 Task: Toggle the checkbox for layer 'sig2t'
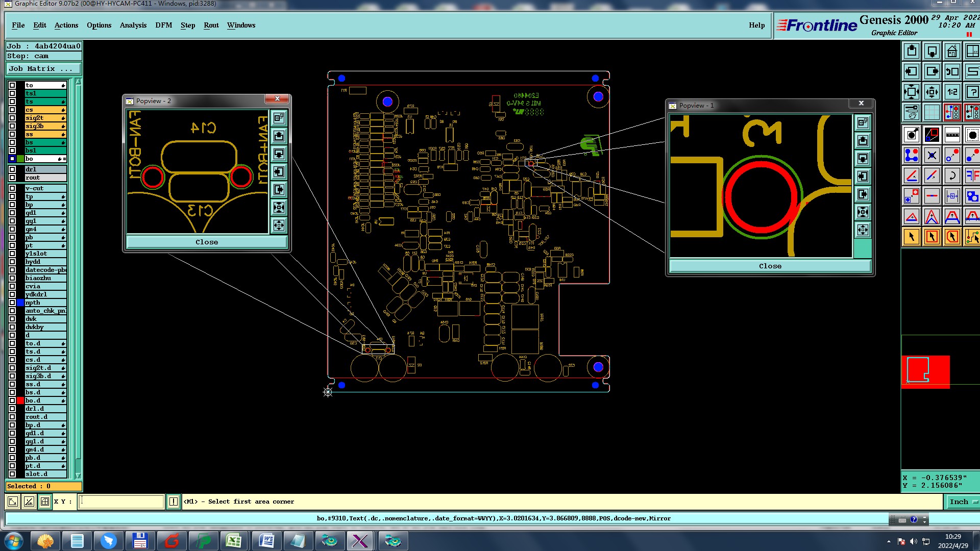(12, 118)
